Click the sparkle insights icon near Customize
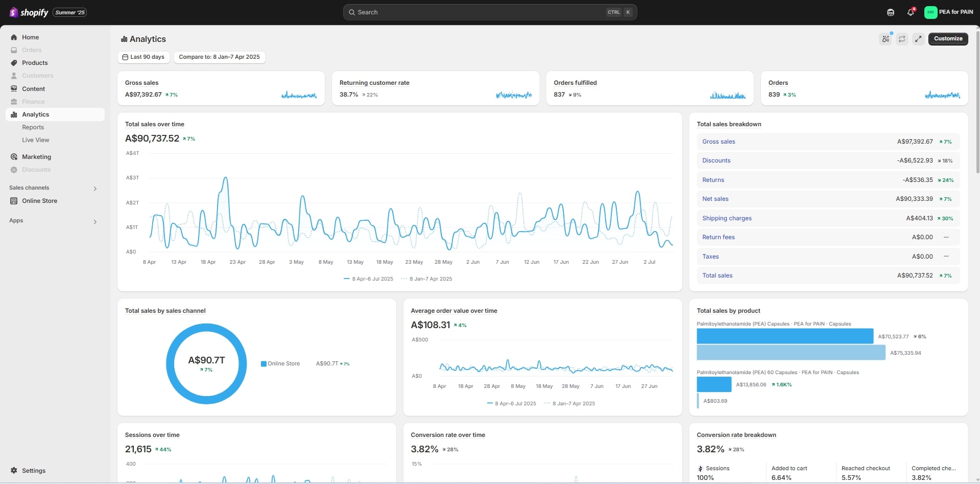 click(x=886, y=39)
